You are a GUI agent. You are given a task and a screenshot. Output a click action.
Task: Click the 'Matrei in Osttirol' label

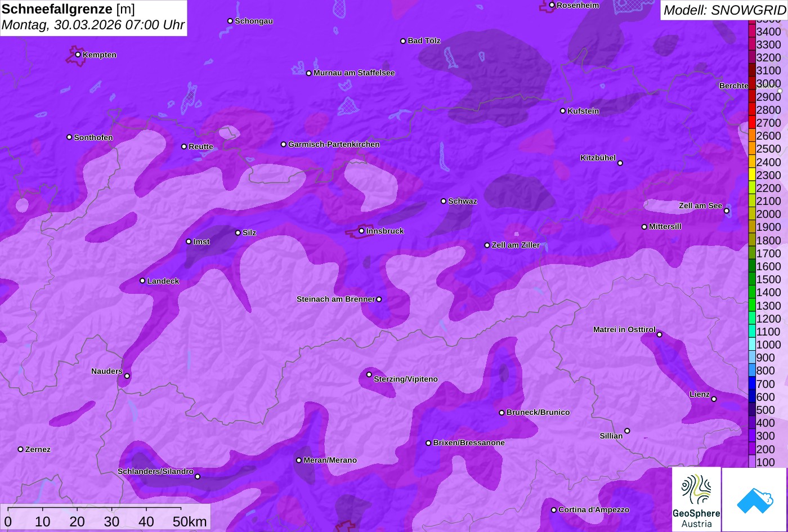coord(624,329)
